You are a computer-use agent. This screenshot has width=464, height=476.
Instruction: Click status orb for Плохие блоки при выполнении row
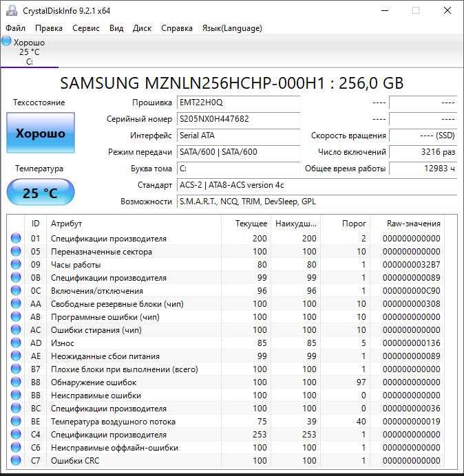point(16,369)
